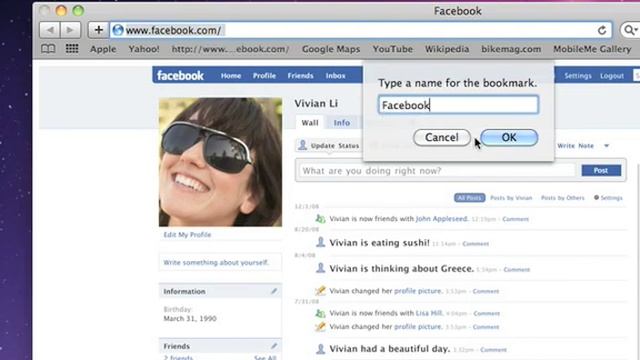
Task: Show all bookmarks with the book icon
Action: pyautogui.click(x=48, y=49)
